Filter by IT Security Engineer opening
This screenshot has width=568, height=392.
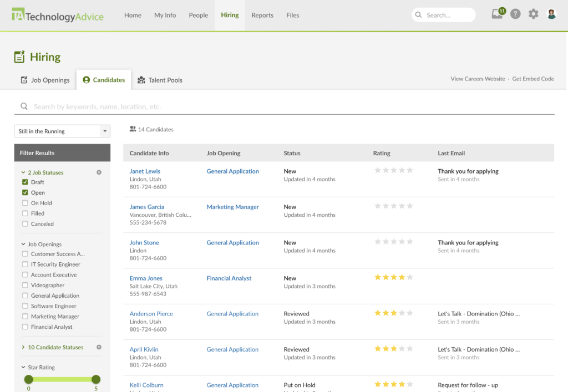[25, 264]
